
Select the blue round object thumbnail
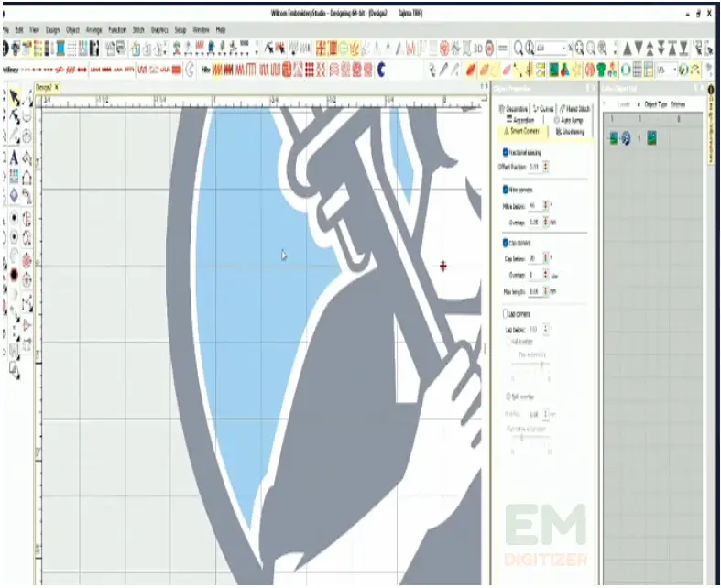pos(626,138)
